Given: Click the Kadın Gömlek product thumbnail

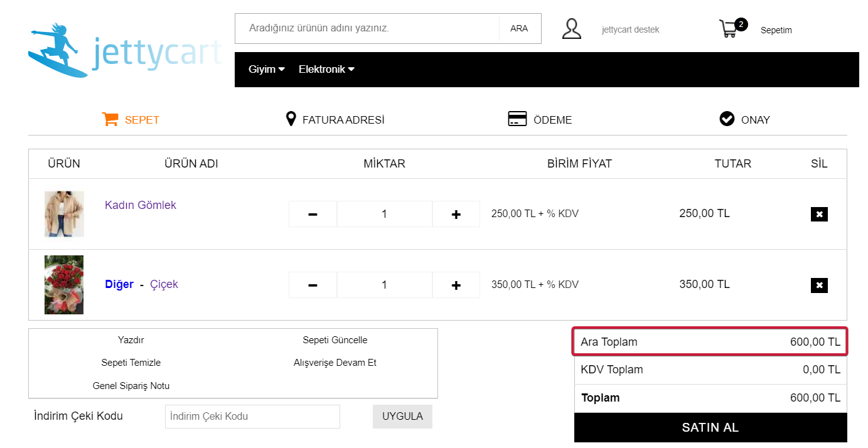Looking at the screenshot, I should (x=64, y=214).
